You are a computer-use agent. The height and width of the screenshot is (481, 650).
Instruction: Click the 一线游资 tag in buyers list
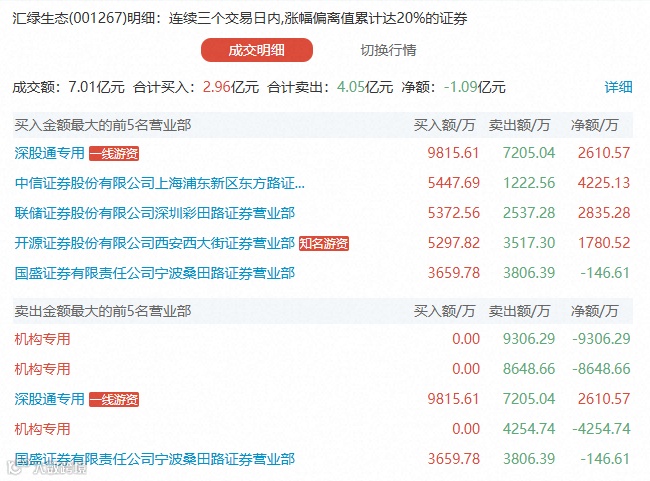click(114, 154)
